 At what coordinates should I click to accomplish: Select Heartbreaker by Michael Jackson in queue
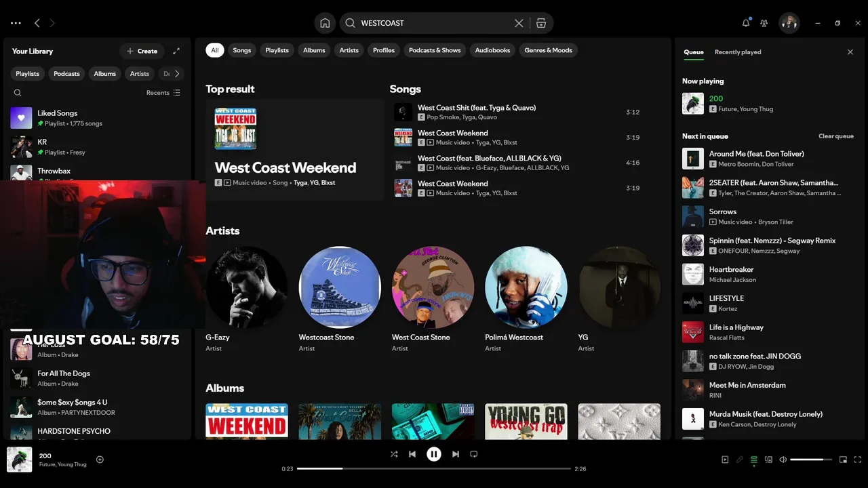click(769, 274)
